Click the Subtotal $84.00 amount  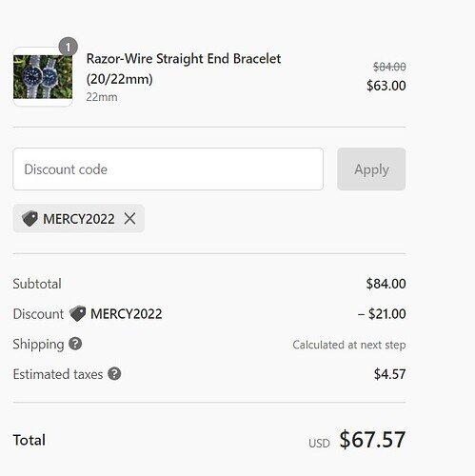(386, 284)
